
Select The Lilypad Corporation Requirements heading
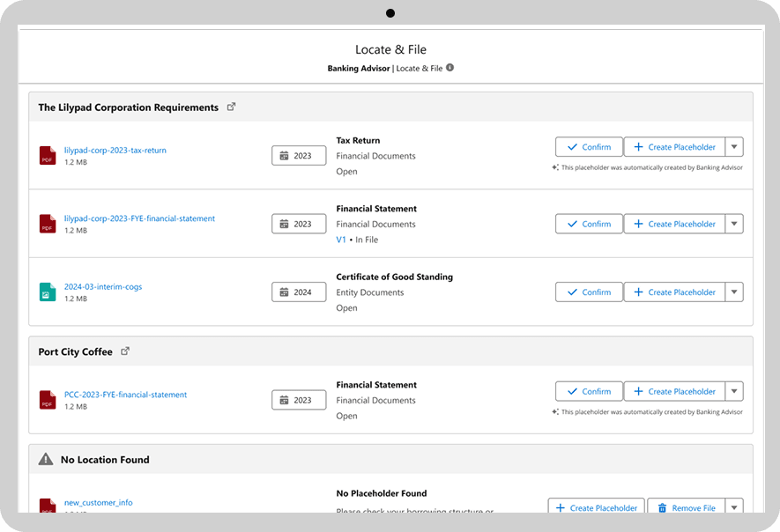pos(129,107)
